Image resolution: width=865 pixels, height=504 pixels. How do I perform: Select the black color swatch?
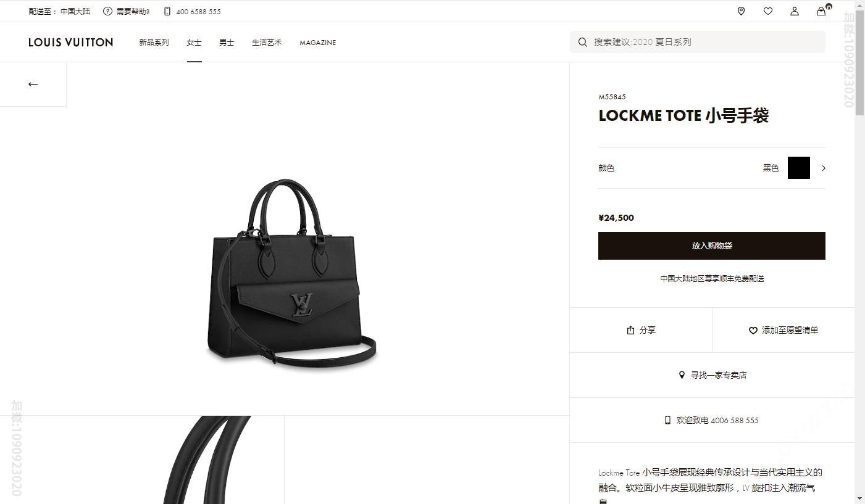[799, 168]
